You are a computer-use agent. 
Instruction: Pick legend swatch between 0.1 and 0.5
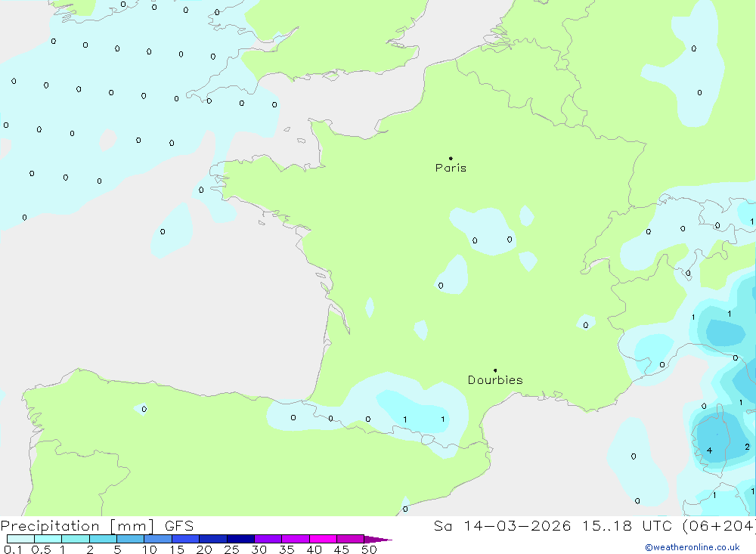(20, 539)
